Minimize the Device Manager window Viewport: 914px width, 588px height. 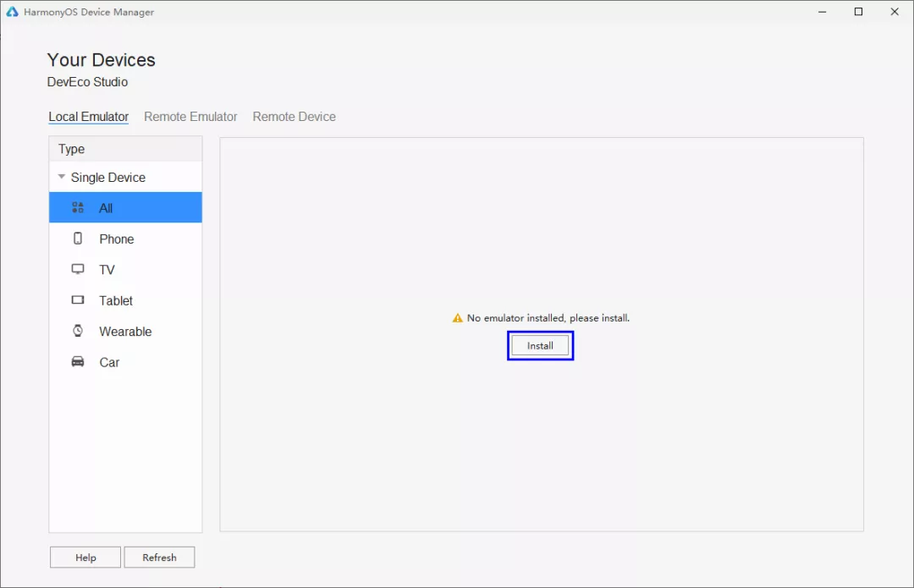click(x=822, y=12)
